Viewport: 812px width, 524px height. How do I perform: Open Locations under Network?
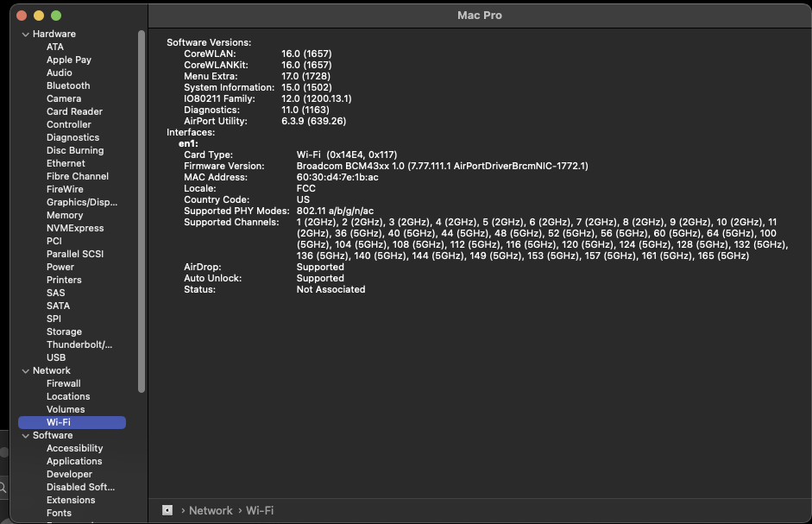(x=68, y=396)
